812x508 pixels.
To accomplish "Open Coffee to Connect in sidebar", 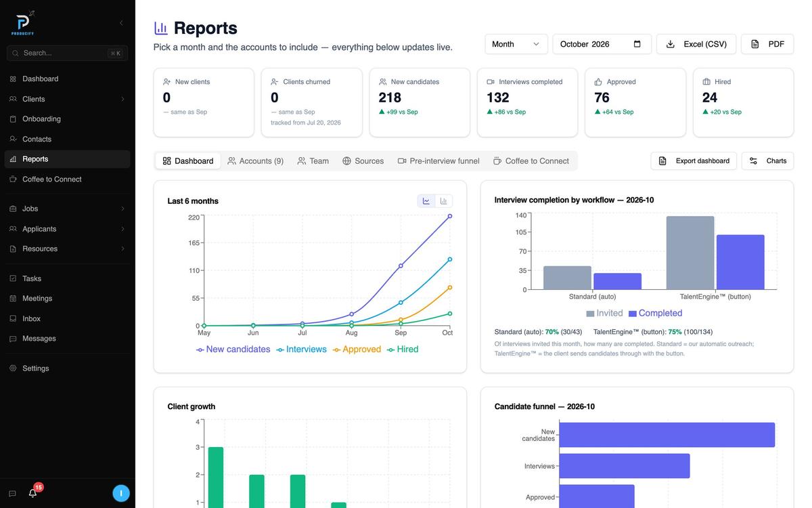I will [x=68, y=179].
